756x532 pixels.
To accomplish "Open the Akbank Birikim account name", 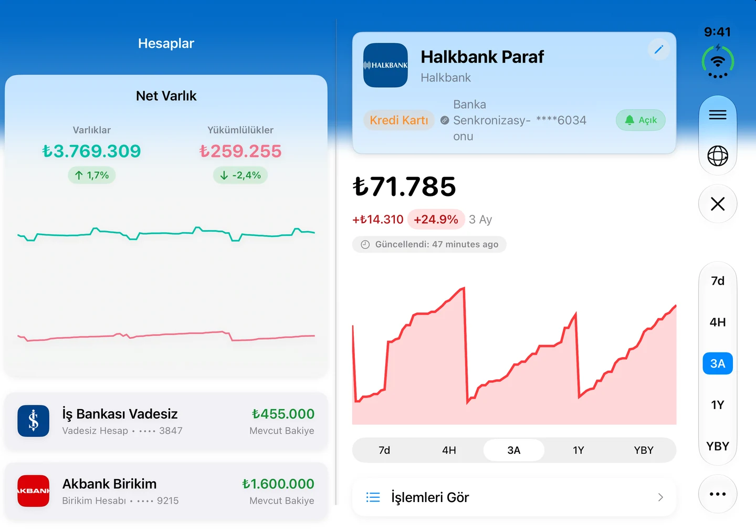I will [x=109, y=484].
